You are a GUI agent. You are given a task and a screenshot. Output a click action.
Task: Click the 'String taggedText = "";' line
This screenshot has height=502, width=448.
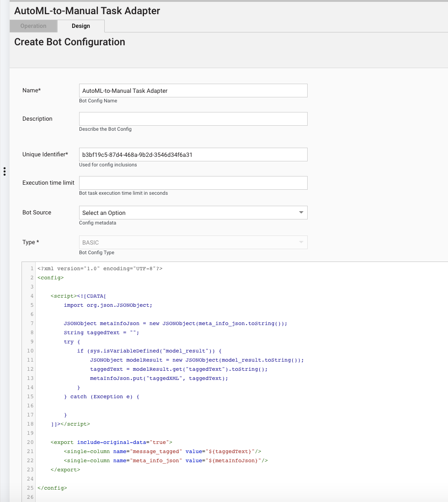(x=101, y=333)
